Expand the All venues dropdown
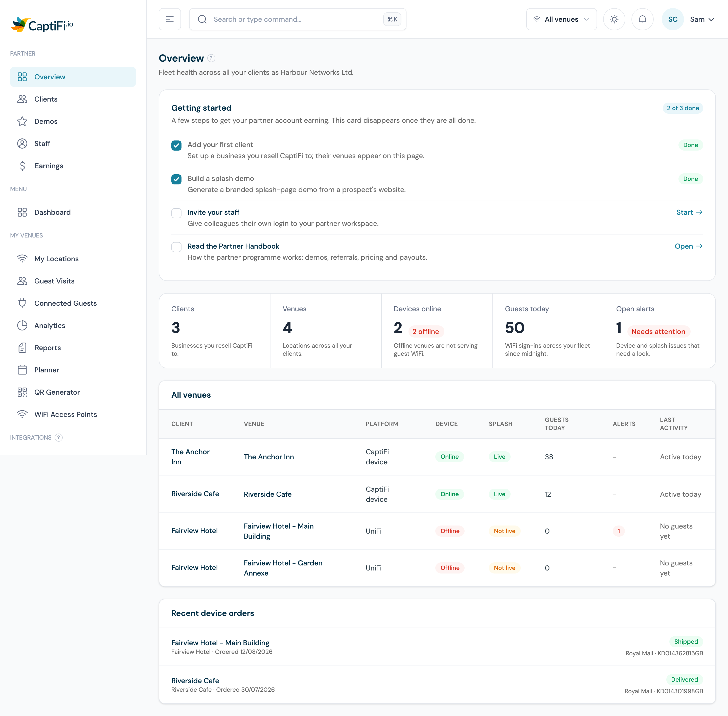This screenshot has width=728, height=716. 561,19
